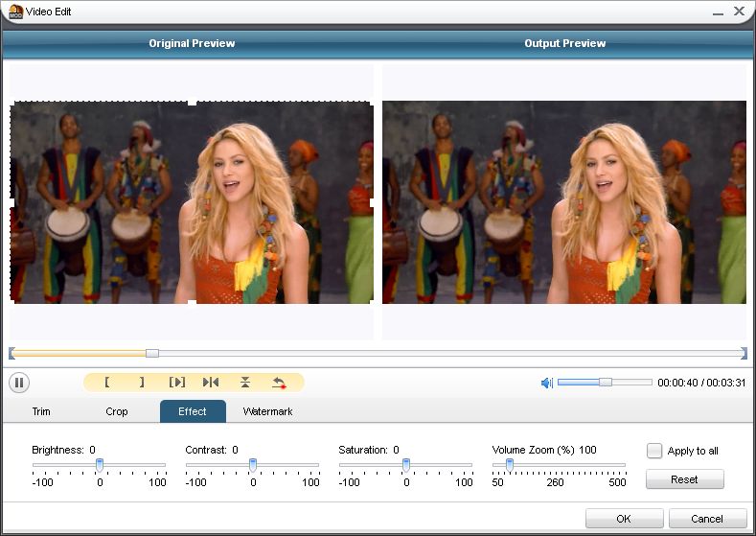Click the timeline seek bar thumb

152,353
